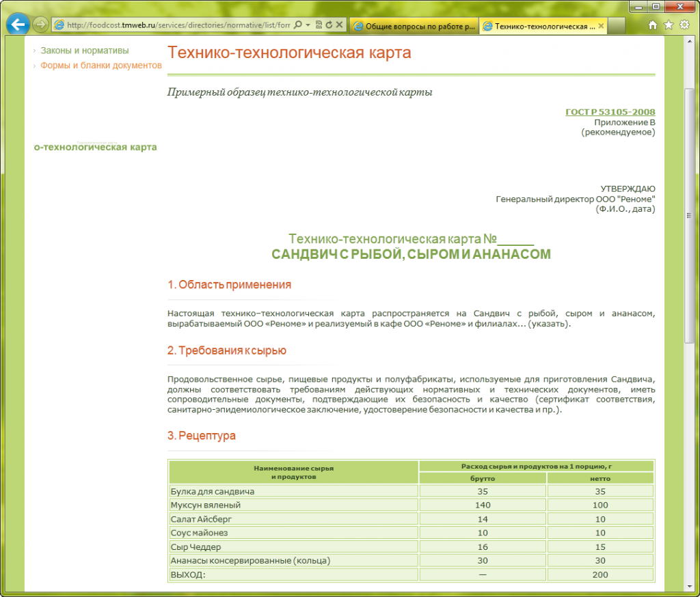
Task: Open Favorites with the star icon
Action: pos(669,25)
